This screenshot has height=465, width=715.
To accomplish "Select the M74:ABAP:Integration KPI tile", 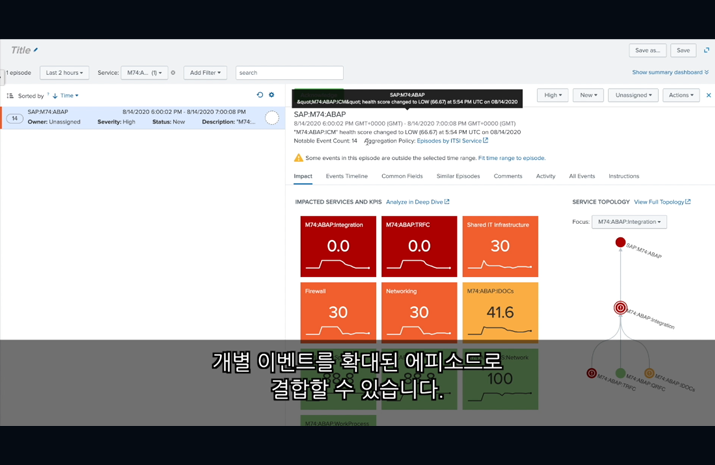I will click(338, 246).
